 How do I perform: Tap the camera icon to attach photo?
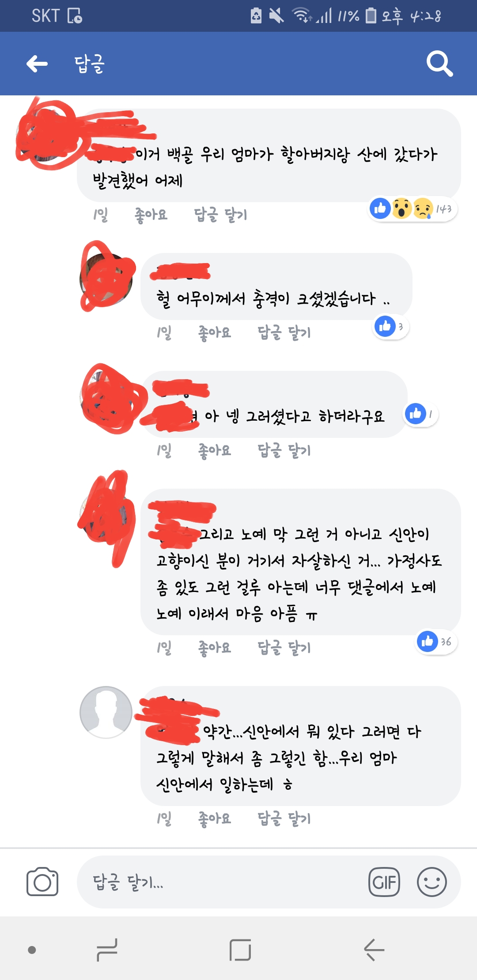coord(42,882)
